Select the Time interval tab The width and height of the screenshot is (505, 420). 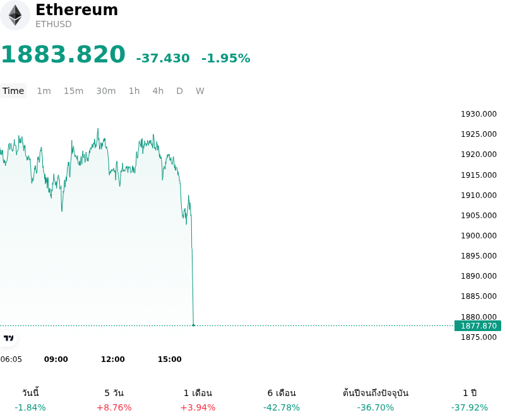[13, 91]
